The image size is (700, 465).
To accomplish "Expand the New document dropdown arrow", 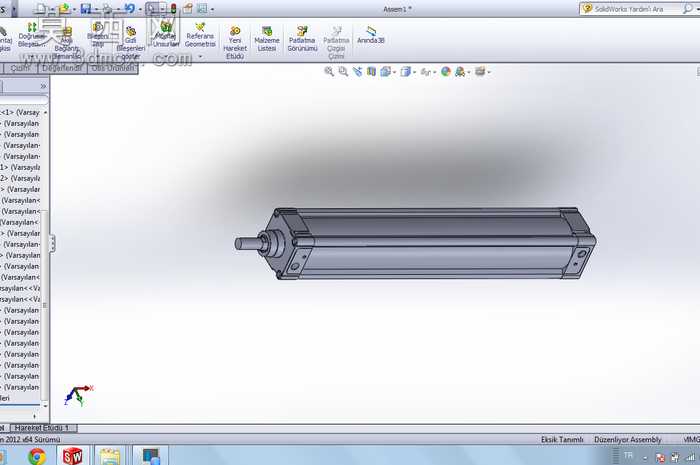I will point(52,9).
